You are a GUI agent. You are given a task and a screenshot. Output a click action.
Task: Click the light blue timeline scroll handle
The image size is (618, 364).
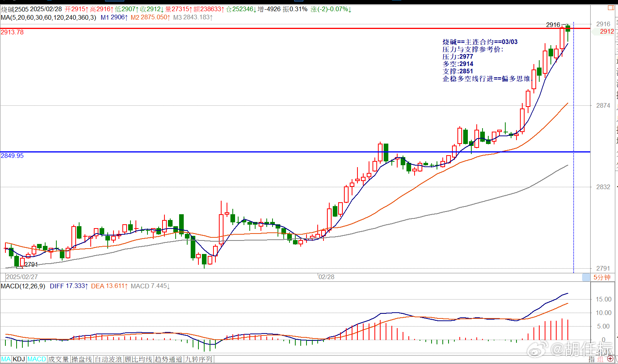[586, 278]
